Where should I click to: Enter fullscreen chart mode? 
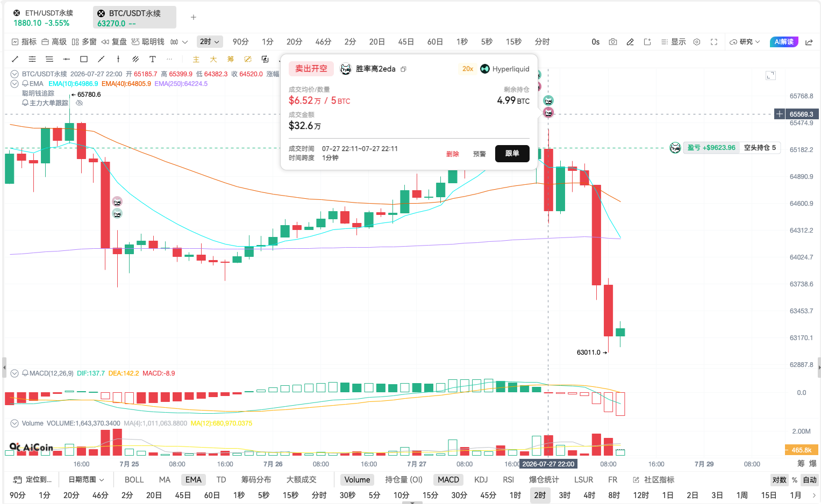pyautogui.click(x=714, y=42)
